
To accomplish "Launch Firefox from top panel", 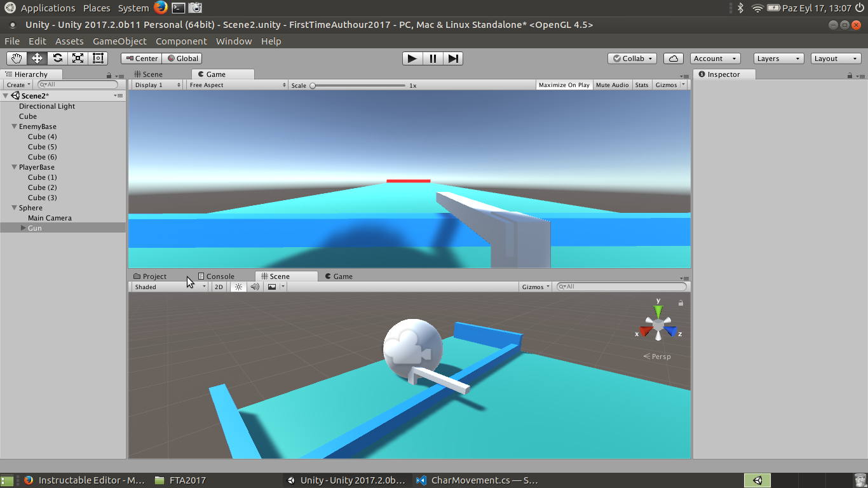I will tap(160, 8).
